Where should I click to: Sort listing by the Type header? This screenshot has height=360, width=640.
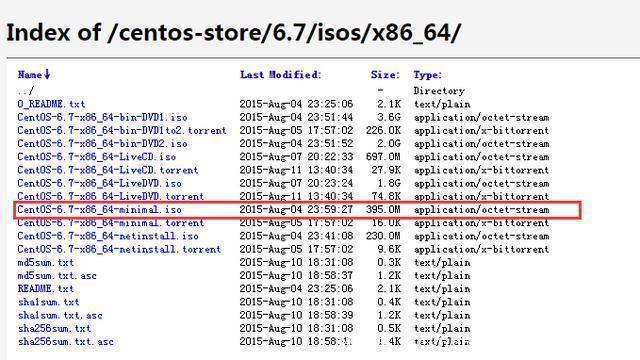click(x=427, y=75)
